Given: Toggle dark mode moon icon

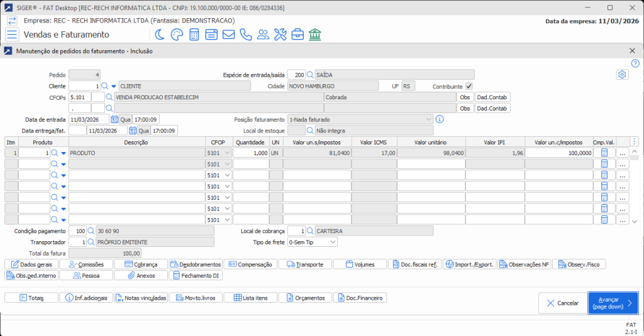Looking at the screenshot, I should click(160, 35).
